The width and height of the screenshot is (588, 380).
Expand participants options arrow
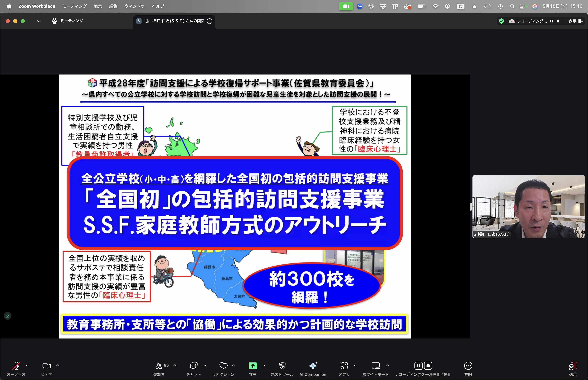175,365
